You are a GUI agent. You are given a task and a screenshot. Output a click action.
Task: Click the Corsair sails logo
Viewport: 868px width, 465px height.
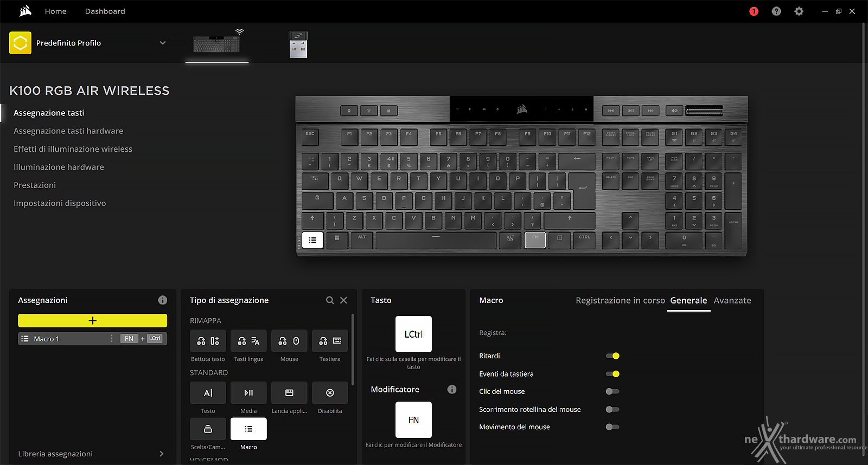click(25, 11)
